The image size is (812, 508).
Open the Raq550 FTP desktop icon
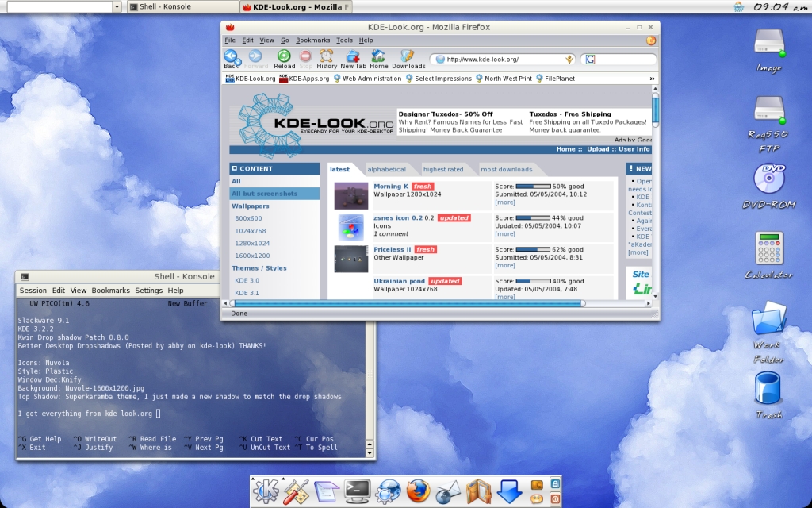pos(769,124)
